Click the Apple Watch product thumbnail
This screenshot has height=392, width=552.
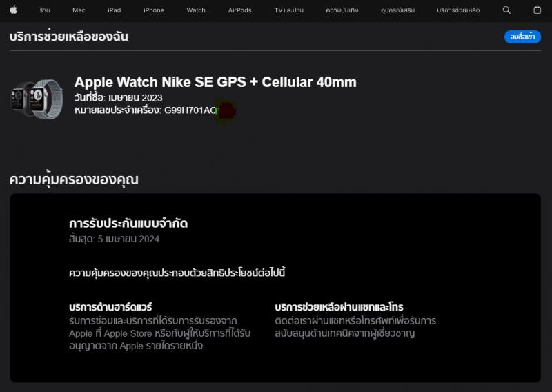coord(37,99)
